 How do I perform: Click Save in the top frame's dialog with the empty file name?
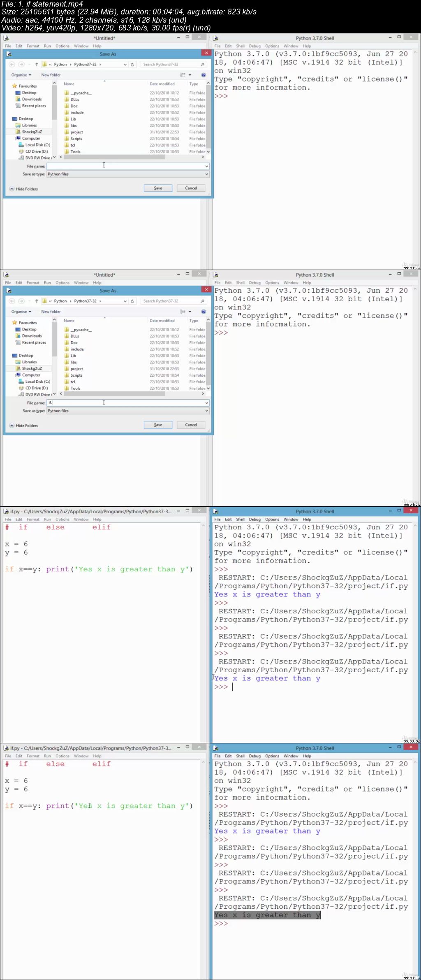(x=158, y=188)
